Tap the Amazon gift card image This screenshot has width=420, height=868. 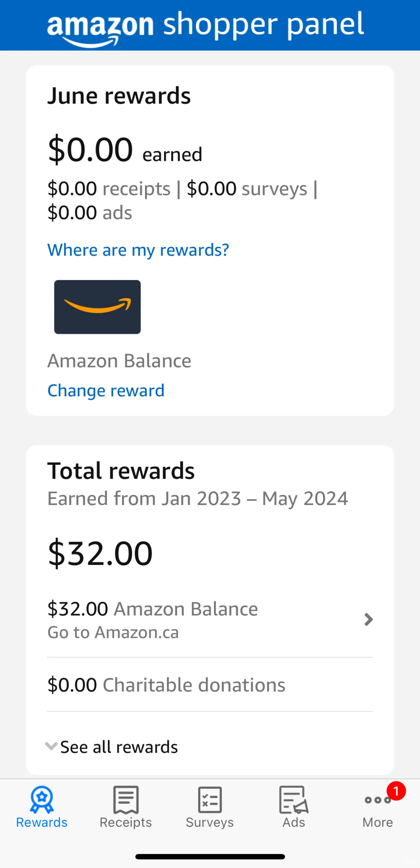97,307
